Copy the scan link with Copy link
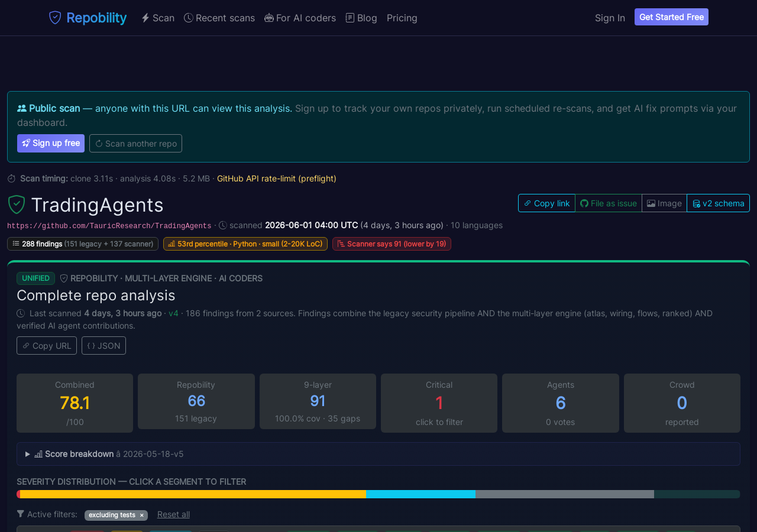 click(546, 203)
